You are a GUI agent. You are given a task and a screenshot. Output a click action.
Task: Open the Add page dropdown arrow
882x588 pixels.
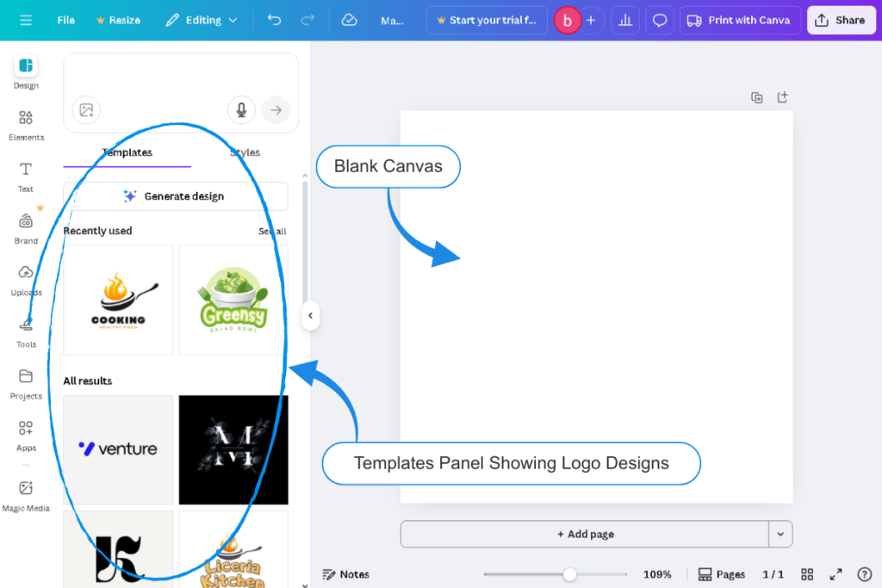click(x=780, y=534)
